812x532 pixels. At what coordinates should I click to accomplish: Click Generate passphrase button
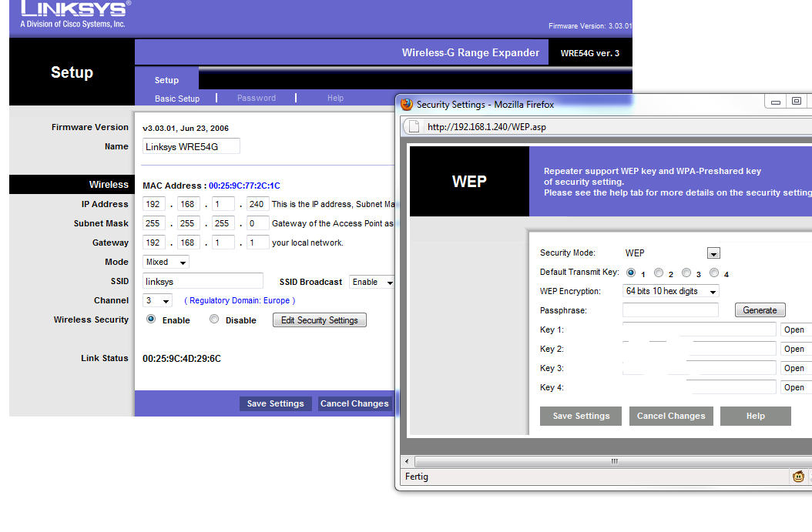760,310
